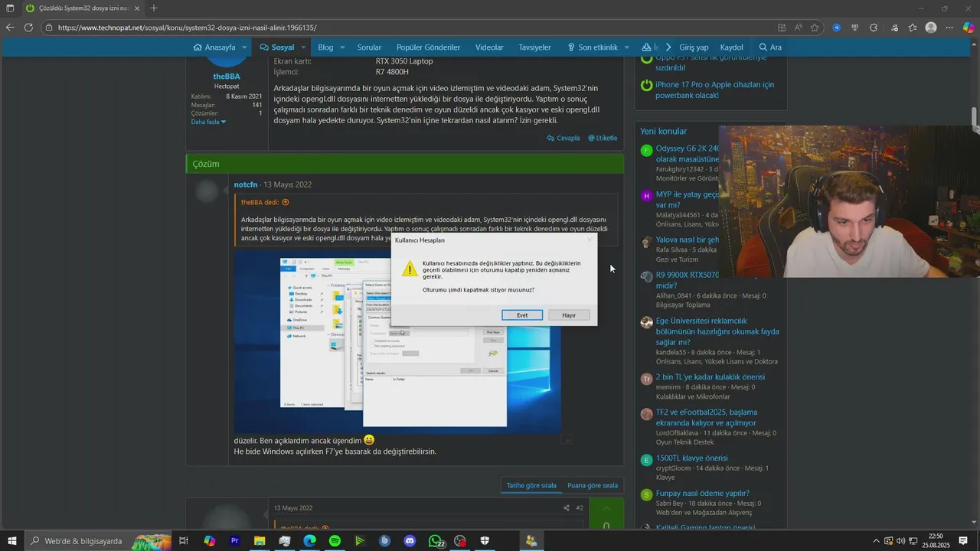Open TF2 ve eFootball2025 topic link
The height and width of the screenshot is (551, 980).
click(706, 417)
